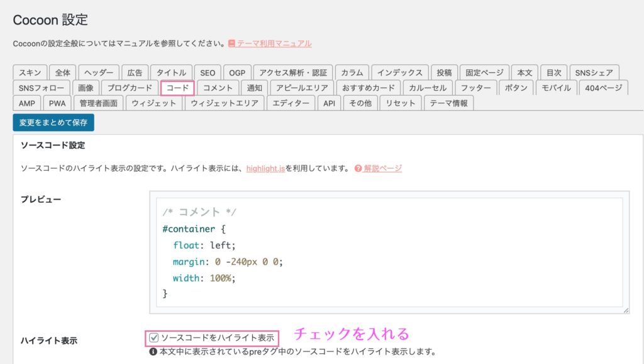The width and height of the screenshot is (644, 364).
Task: Open the テーマ情報 tab
Action: click(448, 103)
